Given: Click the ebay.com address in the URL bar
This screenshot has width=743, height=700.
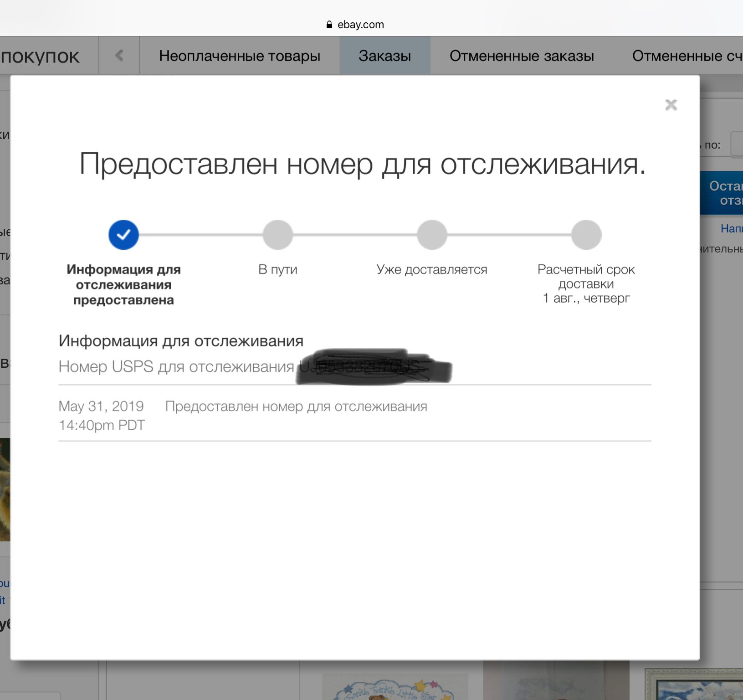Looking at the screenshot, I should (360, 25).
